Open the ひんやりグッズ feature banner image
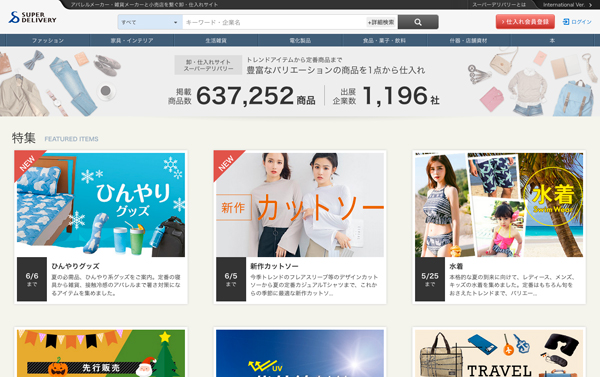 (101, 205)
